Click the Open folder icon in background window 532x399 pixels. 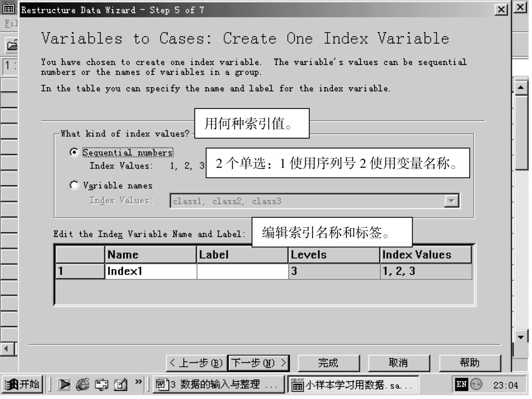tap(12, 45)
